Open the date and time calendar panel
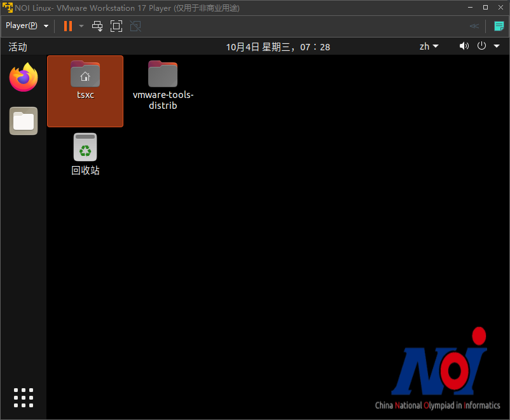This screenshot has width=510, height=420. click(x=278, y=46)
